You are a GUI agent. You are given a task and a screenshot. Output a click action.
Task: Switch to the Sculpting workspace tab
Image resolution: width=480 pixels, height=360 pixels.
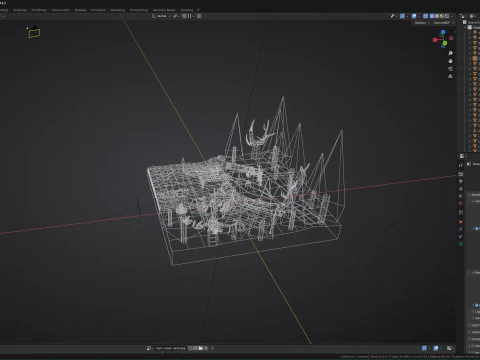point(20,10)
